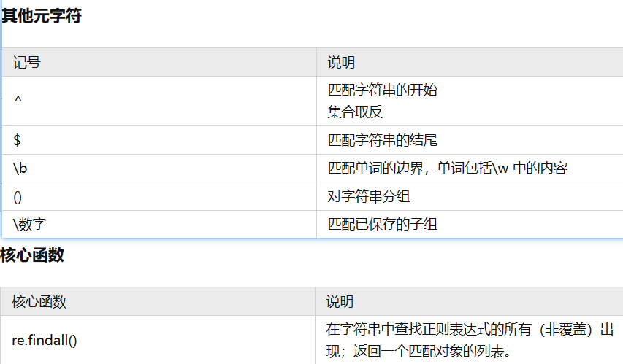Screen dimensions: 623x364
Task: Click the 记号 column header
Action: (x=26, y=62)
